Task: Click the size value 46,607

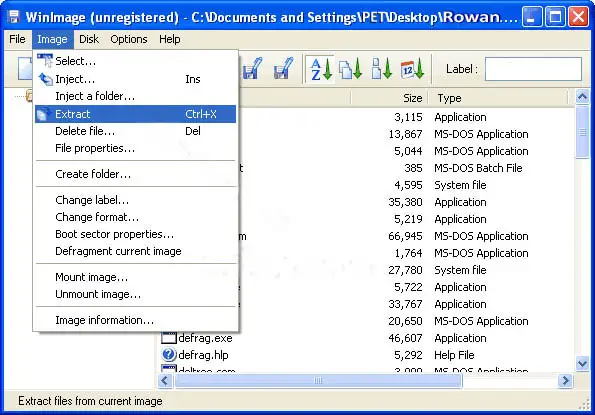Action: [x=405, y=338]
